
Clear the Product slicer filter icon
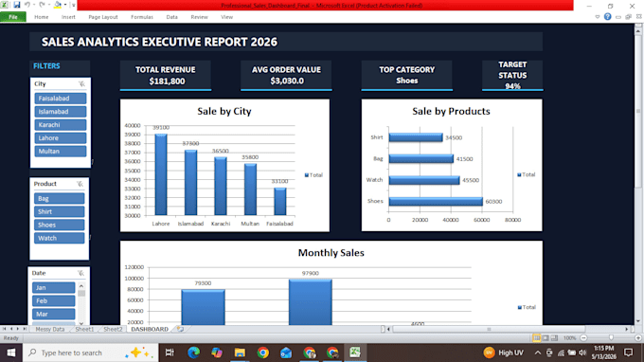pos(80,184)
